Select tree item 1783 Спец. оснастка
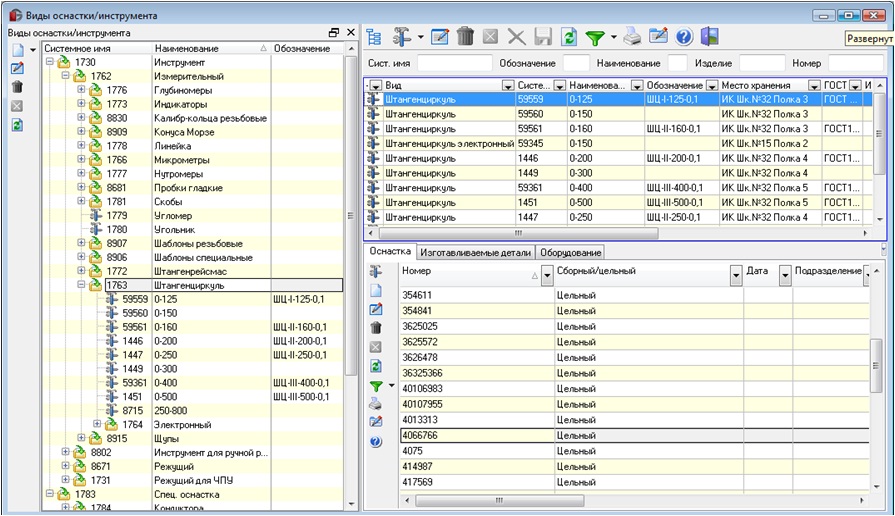895x516 pixels. tap(192, 494)
